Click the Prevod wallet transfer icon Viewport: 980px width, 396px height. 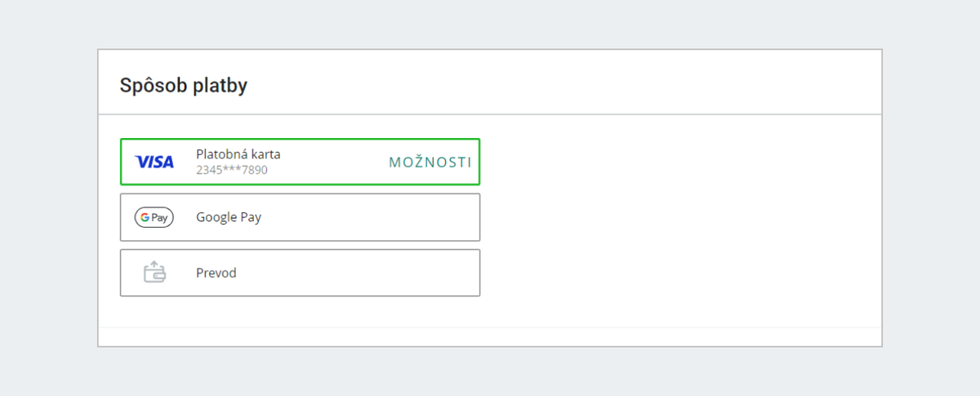pyautogui.click(x=154, y=272)
